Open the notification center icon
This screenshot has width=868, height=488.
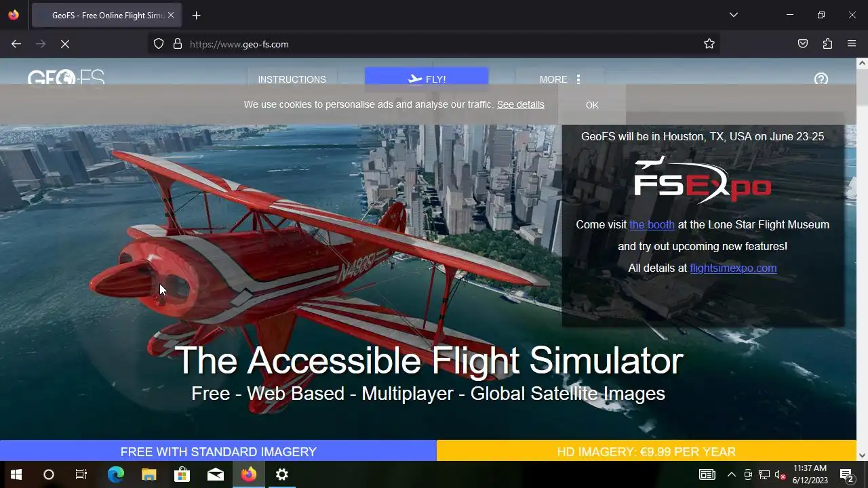pyautogui.click(x=846, y=474)
